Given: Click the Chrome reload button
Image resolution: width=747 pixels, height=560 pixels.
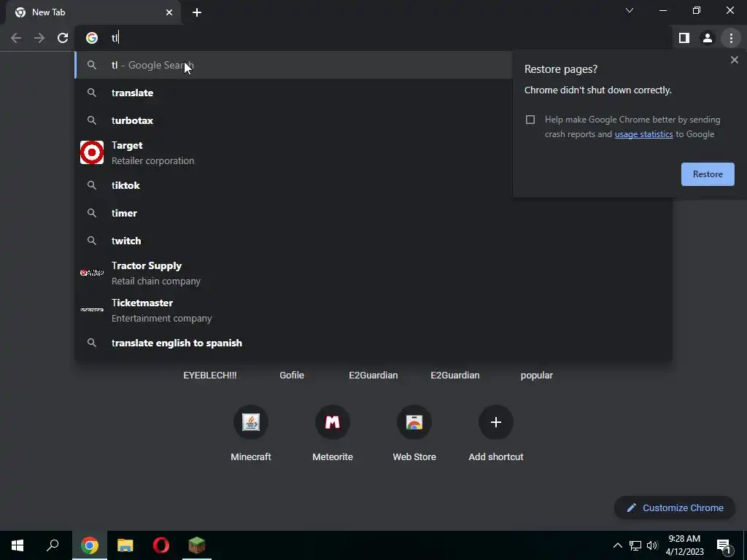Looking at the screenshot, I should (x=63, y=38).
